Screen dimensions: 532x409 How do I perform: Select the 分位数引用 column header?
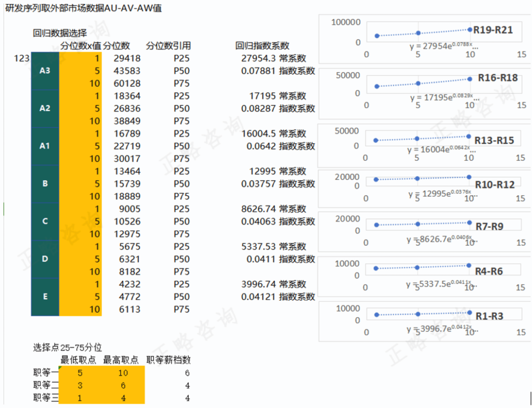click(x=168, y=46)
